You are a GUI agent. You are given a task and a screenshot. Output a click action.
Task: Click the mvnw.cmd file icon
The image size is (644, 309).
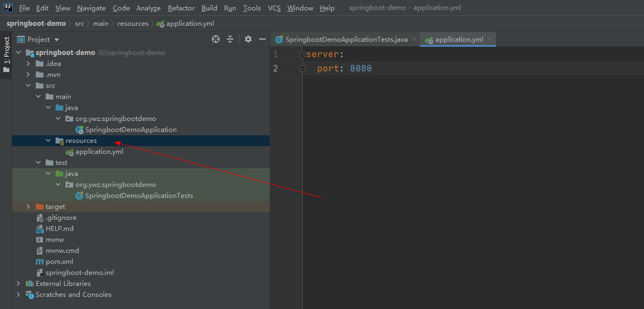click(40, 251)
